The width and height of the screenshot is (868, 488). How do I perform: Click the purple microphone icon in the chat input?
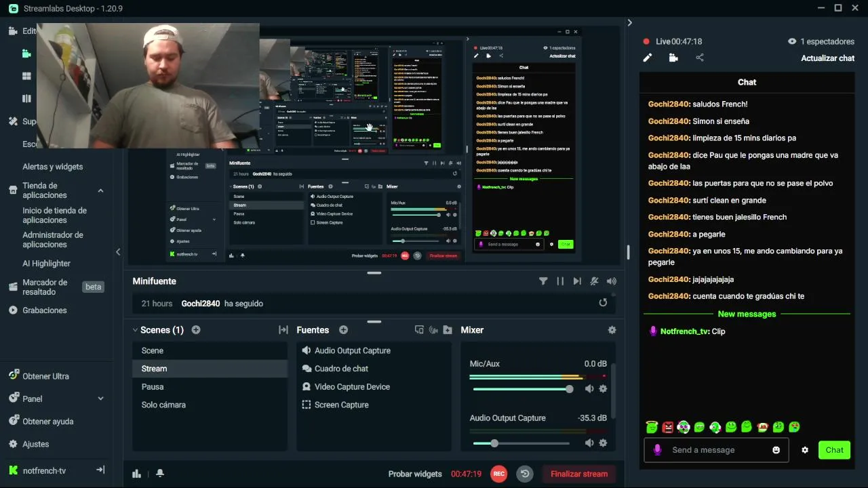pyautogui.click(x=657, y=450)
